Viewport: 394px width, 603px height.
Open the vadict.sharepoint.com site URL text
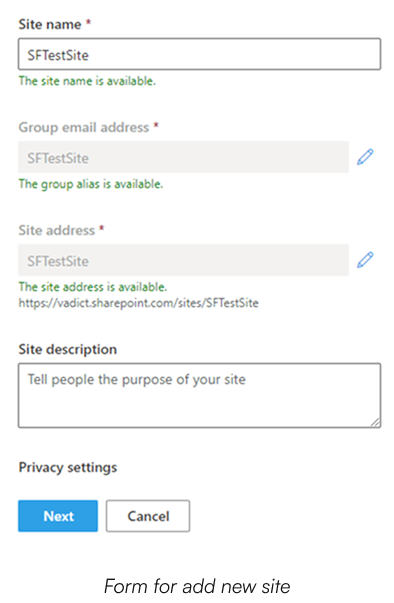[138, 303]
